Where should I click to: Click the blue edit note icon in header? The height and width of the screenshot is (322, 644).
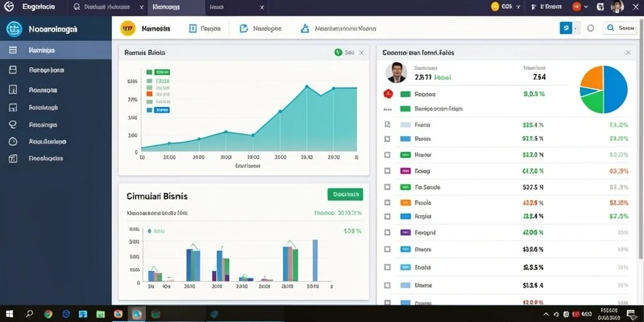[243, 28]
